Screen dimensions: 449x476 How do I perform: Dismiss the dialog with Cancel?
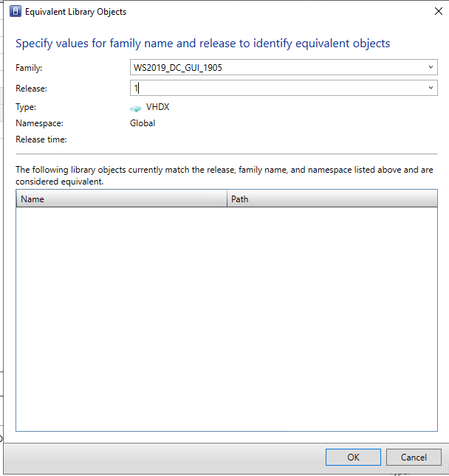click(414, 457)
